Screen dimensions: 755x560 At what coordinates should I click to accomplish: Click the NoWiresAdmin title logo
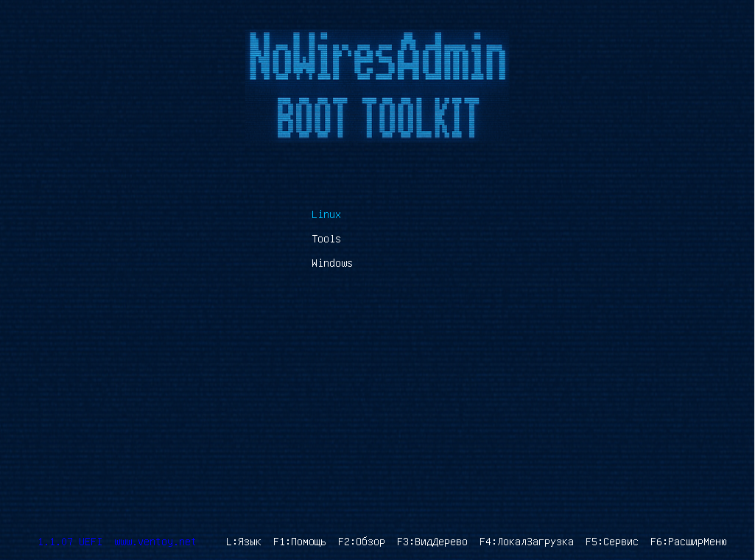pyautogui.click(x=377, y=57)
